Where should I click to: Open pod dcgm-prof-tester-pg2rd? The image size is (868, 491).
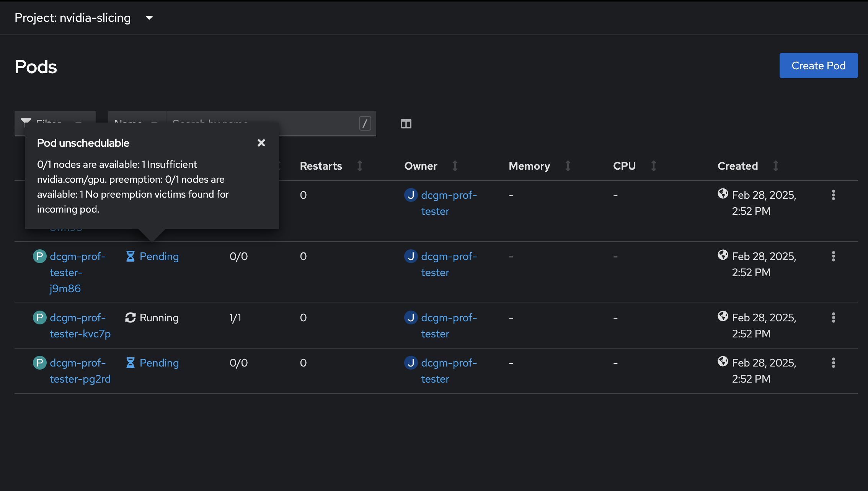pos(80,371)
